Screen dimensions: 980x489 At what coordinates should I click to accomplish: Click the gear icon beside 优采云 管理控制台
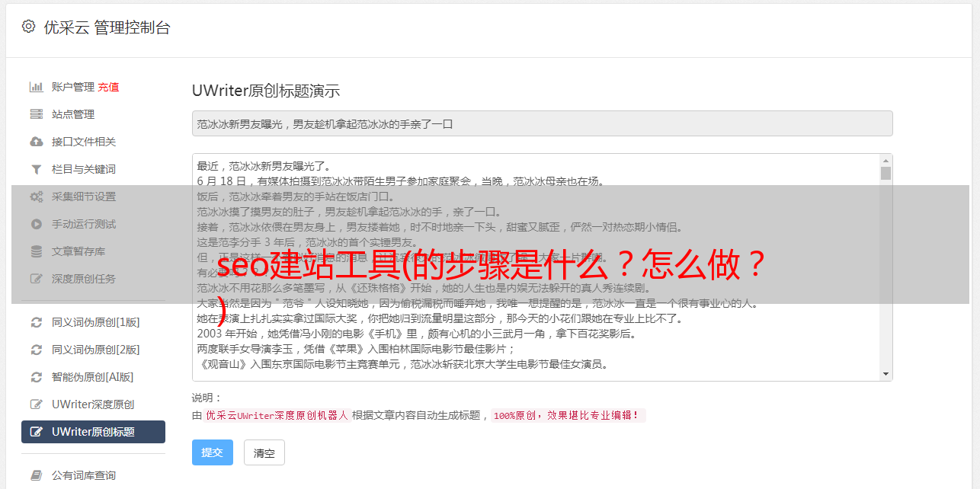click(x=28, y=27)
